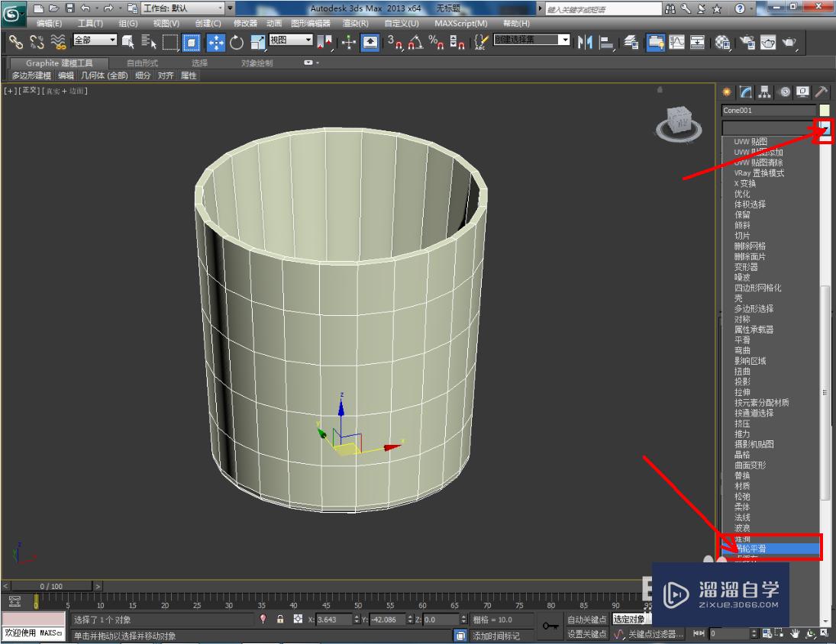Click the Mirror tool icon
The height and width of the screenshot is (644, 836).
tap(585, 42)
